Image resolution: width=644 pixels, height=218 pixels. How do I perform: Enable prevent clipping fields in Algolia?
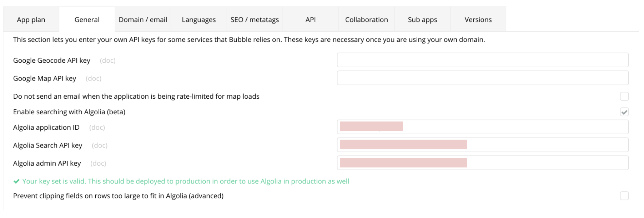tap(624, 196)
